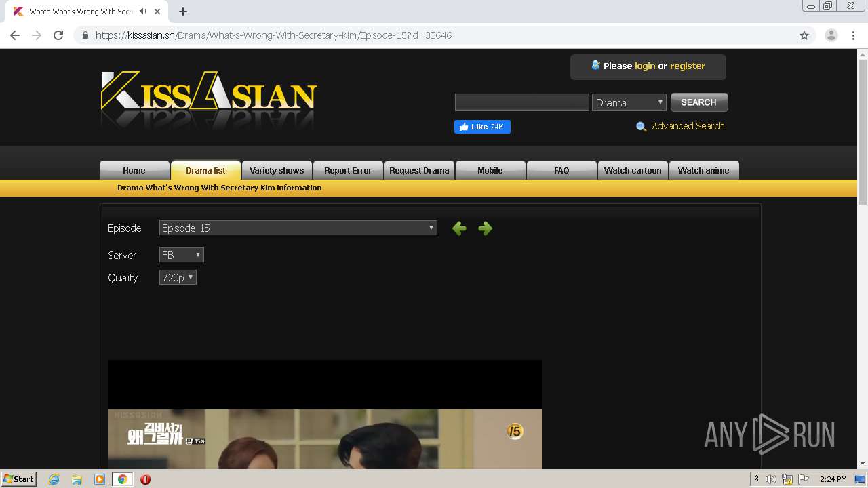Open the Server FB dropdown
868x488 pixels.
pyautogui.click(x=182, y=255)
